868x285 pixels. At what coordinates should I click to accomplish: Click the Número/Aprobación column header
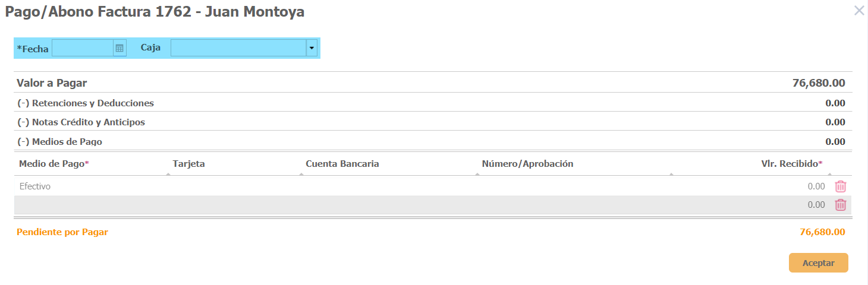tap(527, 164)
